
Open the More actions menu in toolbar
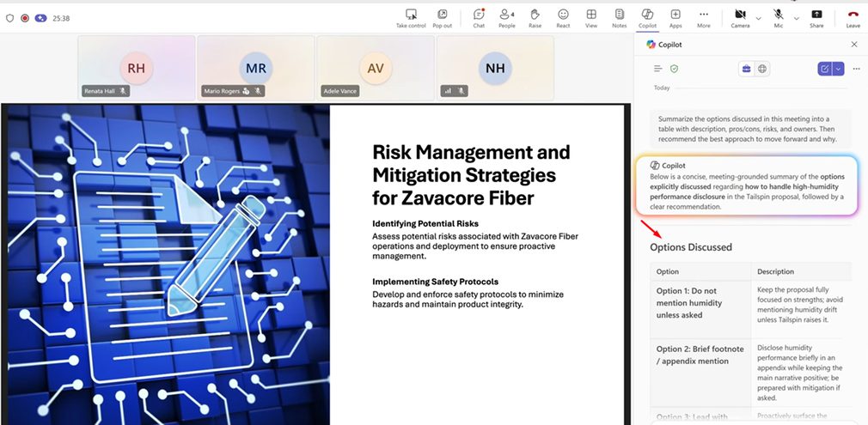pos(704,17)
